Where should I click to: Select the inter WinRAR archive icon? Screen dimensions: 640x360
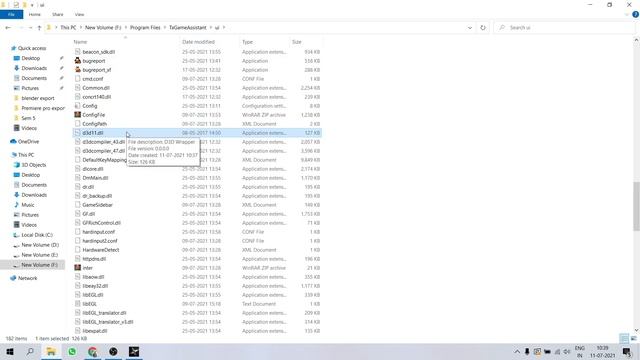tap(78, 268)
